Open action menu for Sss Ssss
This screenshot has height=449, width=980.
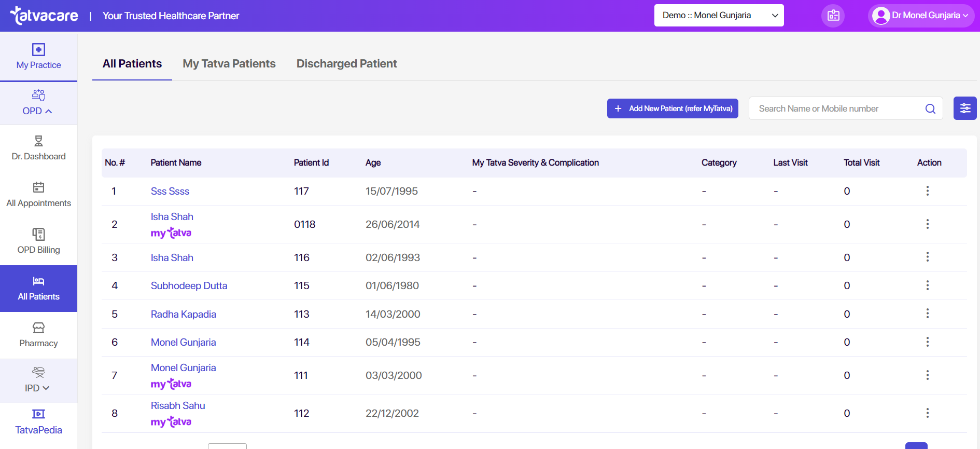[927, 191]
